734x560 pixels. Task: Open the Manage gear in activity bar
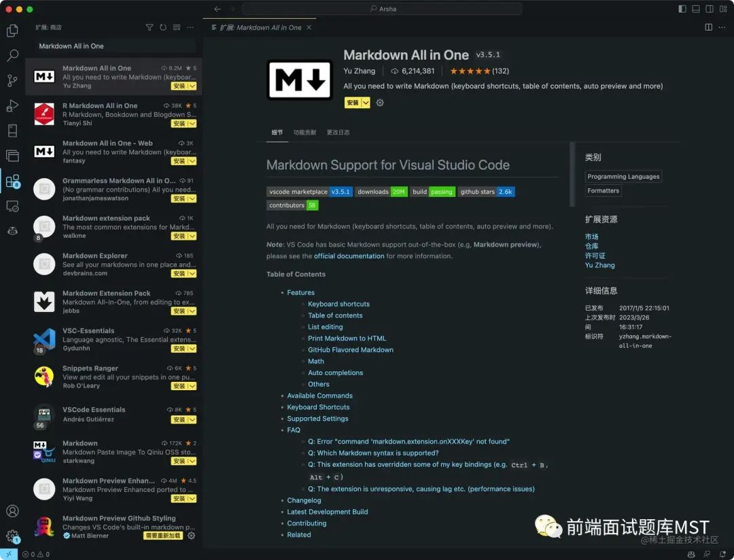pos(13,536)
